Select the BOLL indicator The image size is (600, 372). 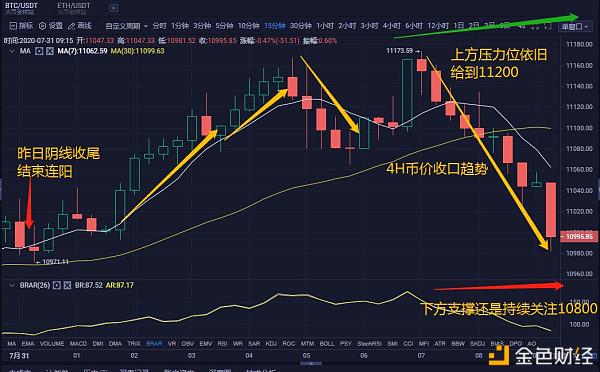pyautogui.click(x=327, y=344)
